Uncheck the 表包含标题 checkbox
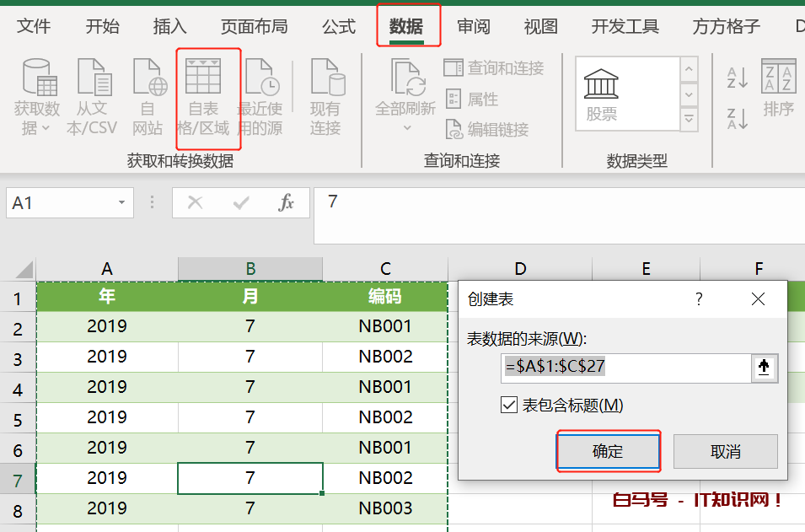 [x=508, y=405]
